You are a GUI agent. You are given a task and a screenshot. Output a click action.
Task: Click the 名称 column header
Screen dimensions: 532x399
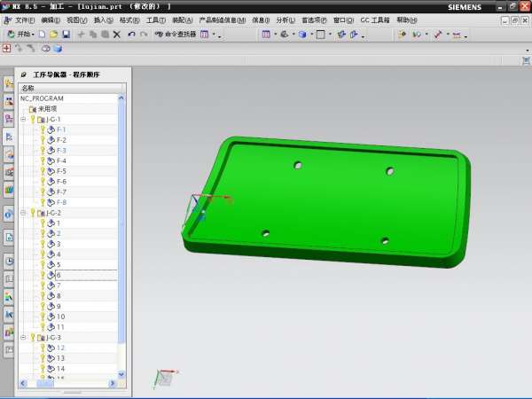click(28, 88)
